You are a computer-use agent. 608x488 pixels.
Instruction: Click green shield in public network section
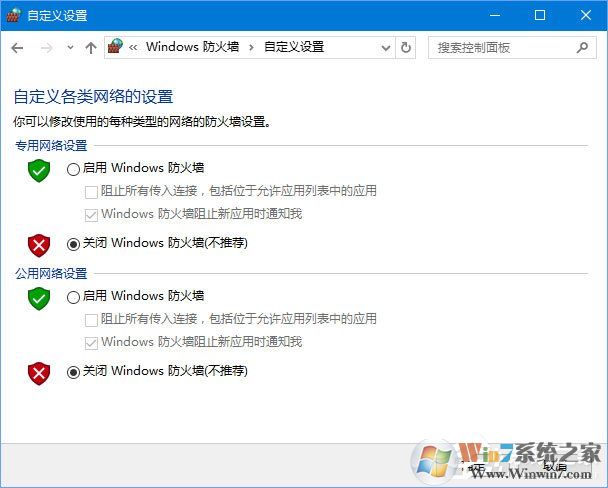(x=39, y=298)
